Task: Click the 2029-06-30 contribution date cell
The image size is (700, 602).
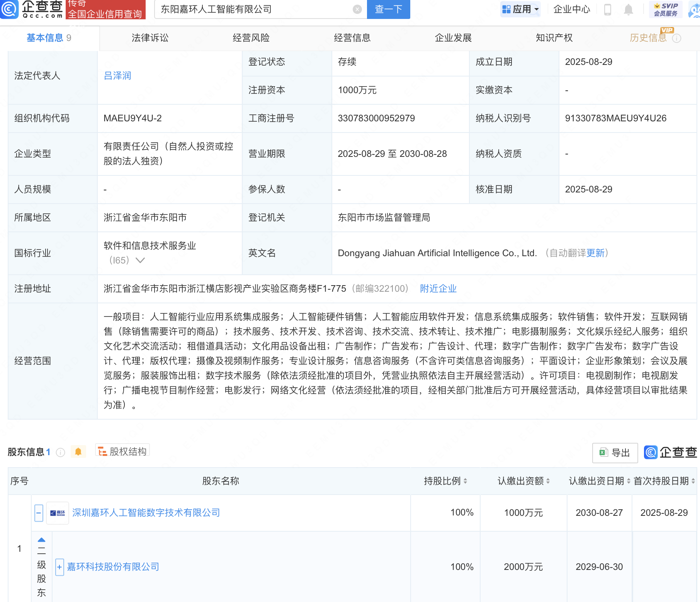Action: coord(599,567)
